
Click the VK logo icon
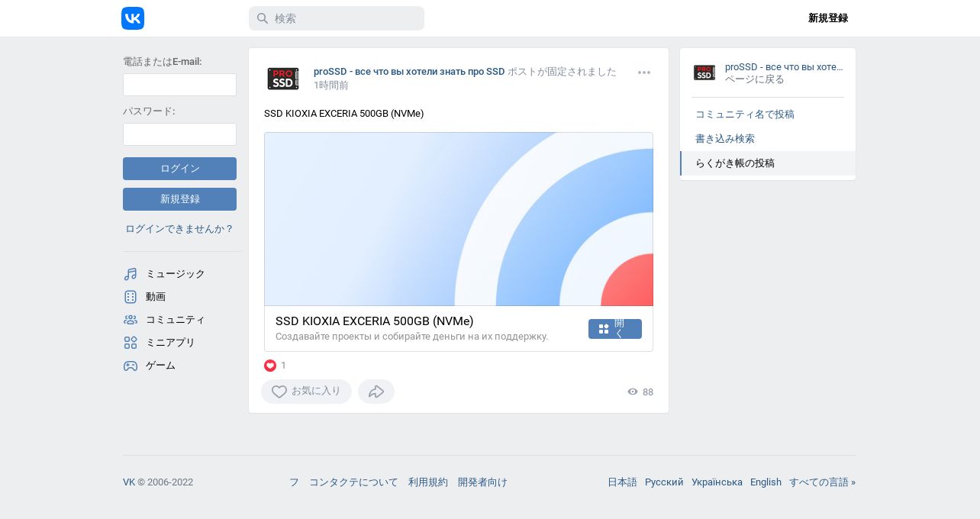pos(133,18)
